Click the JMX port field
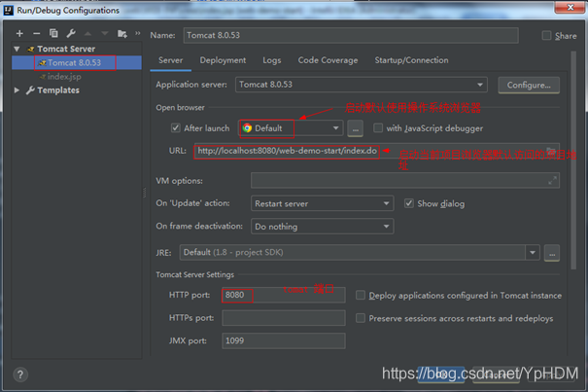Viewport: 588px width, 392px height. (284, 341)
